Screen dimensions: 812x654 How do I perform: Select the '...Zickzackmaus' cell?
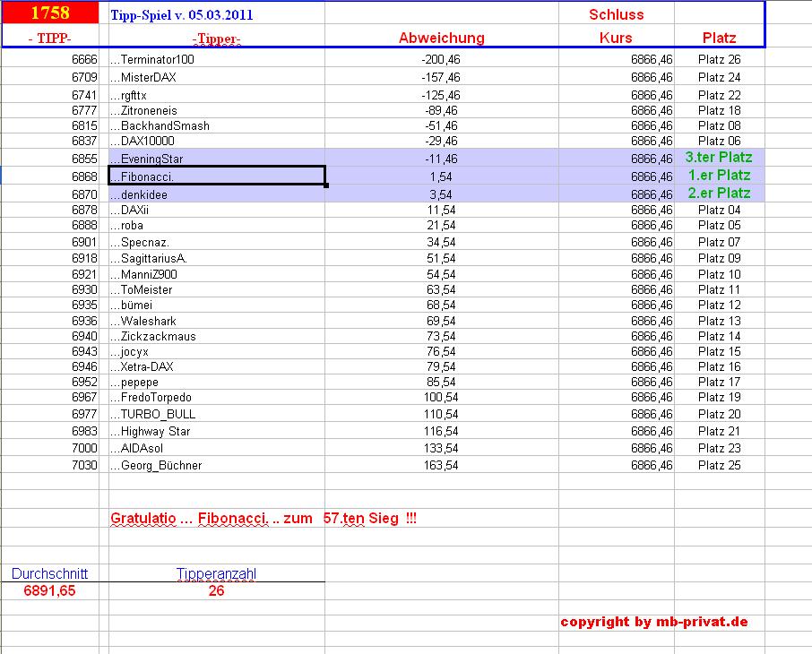pos(217,337)
